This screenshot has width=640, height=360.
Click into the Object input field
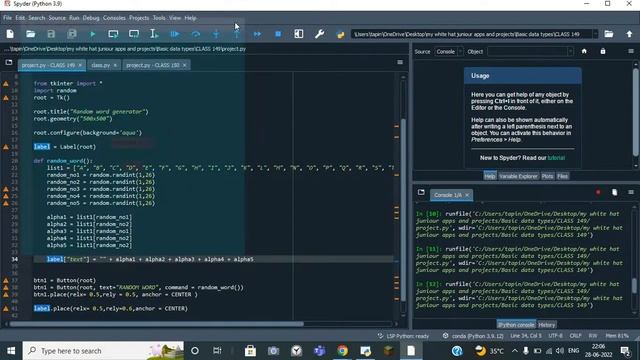click(527, 51)
